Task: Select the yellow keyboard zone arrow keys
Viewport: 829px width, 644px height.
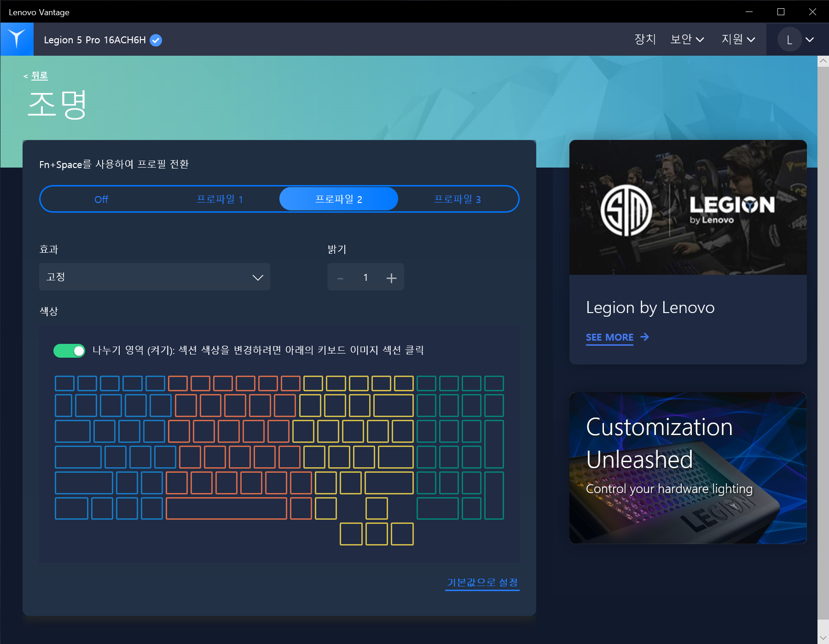Action: [377, 534]
